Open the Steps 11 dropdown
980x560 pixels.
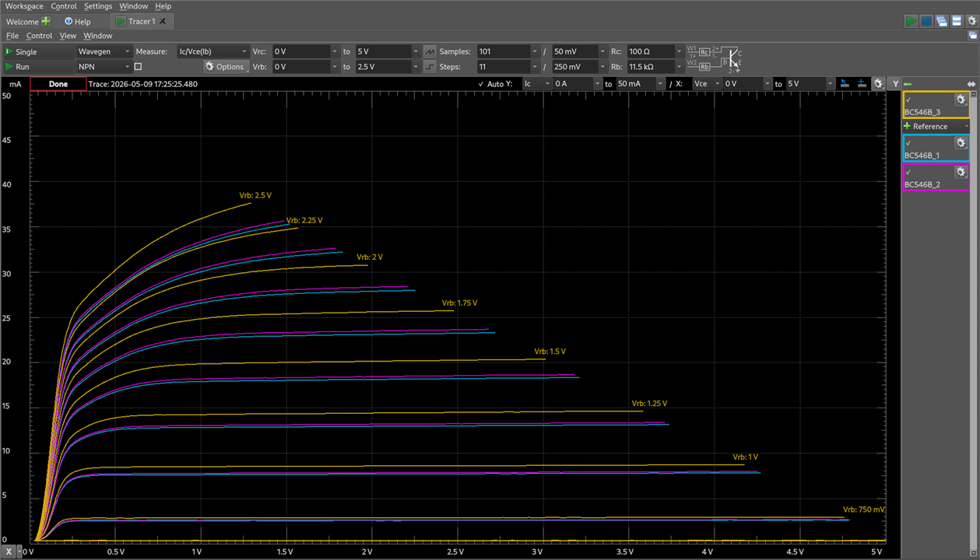click(x=508, y=67)
